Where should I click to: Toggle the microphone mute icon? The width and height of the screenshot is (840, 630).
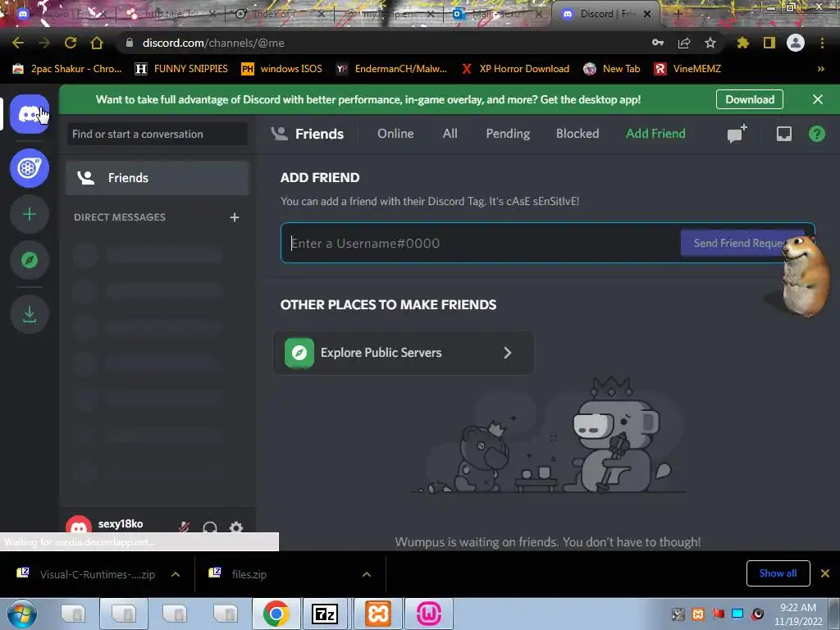(x=185, y=527)
